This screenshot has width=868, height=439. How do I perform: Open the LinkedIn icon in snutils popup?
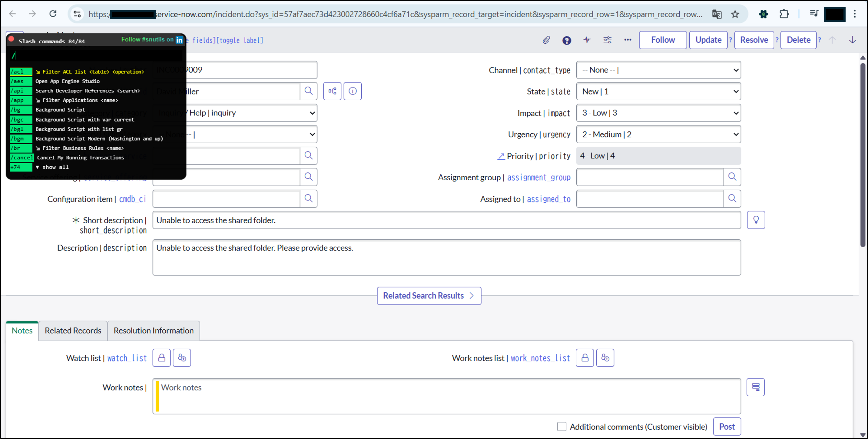[x=179, y=40]
